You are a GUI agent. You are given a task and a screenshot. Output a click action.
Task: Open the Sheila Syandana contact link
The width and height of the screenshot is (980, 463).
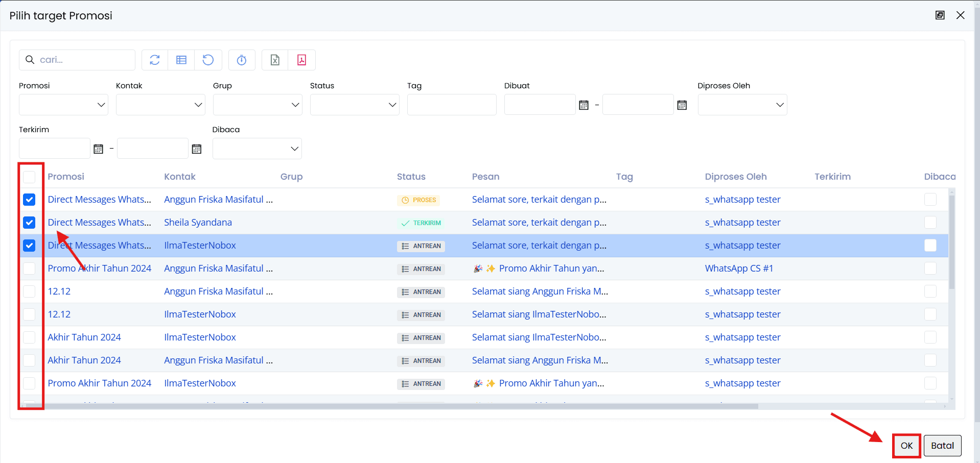click(198, 223)
